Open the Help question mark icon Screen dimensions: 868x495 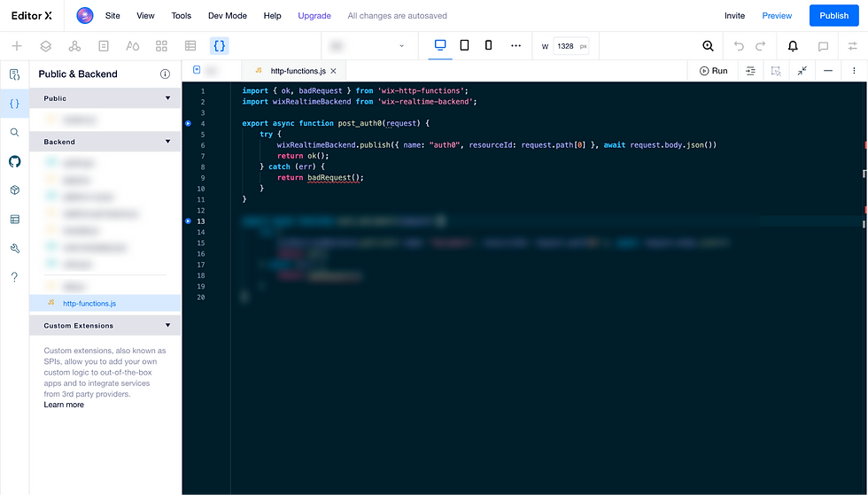(14, 277)
